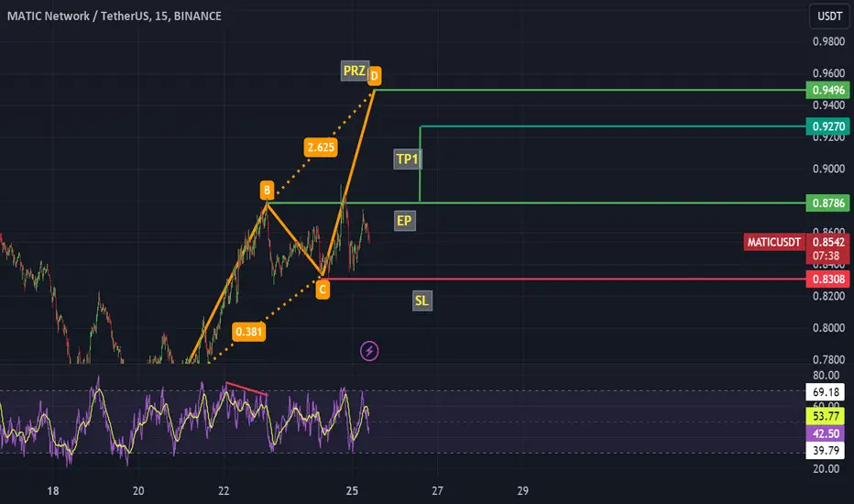854x504 pixels.
Task: Click the date label 18 on time axis
Action: 53,491
